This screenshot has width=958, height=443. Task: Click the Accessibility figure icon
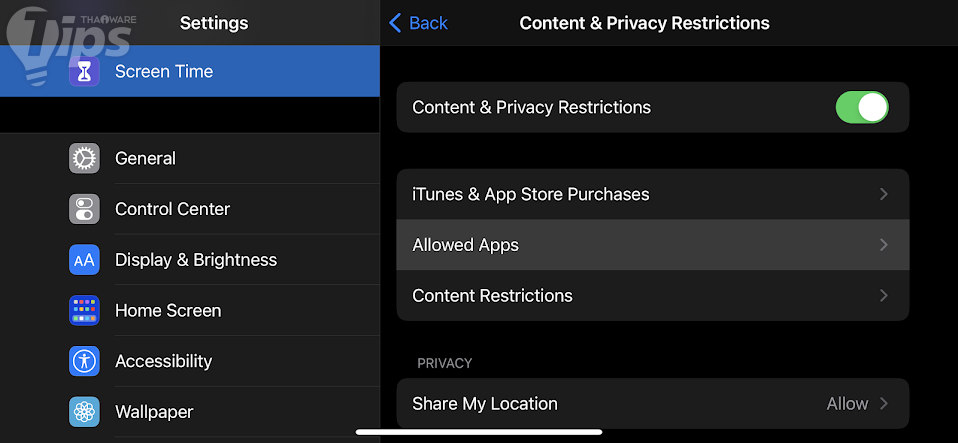click(84, 361)
